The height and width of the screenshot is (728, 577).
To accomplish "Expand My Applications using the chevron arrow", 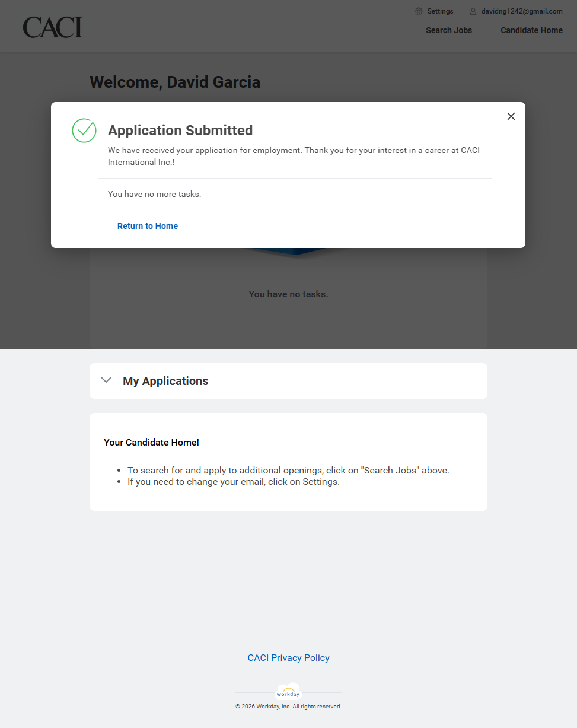I will click(106, 380).
